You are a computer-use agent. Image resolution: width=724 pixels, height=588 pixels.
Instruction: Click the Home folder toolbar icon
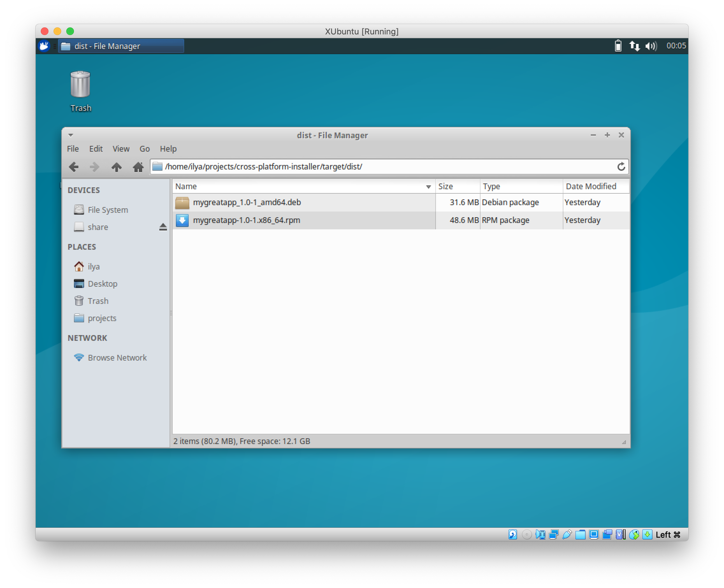138,167
